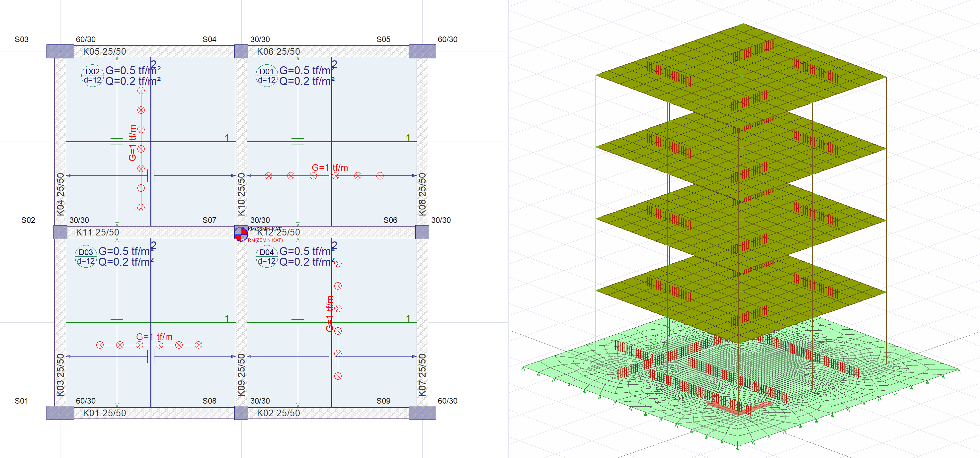Click "60/30" dimension text beside column S05
The image size is (980, 458).
pyautogui.click(x=448, y=39)
